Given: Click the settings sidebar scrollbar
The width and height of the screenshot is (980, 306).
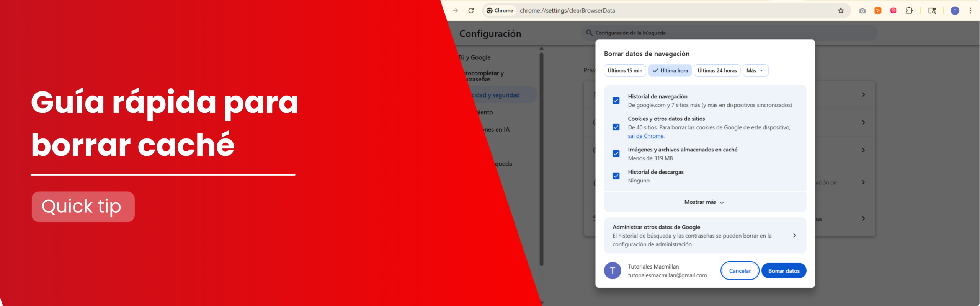Looking at the screenshot, I should (541, 159).
